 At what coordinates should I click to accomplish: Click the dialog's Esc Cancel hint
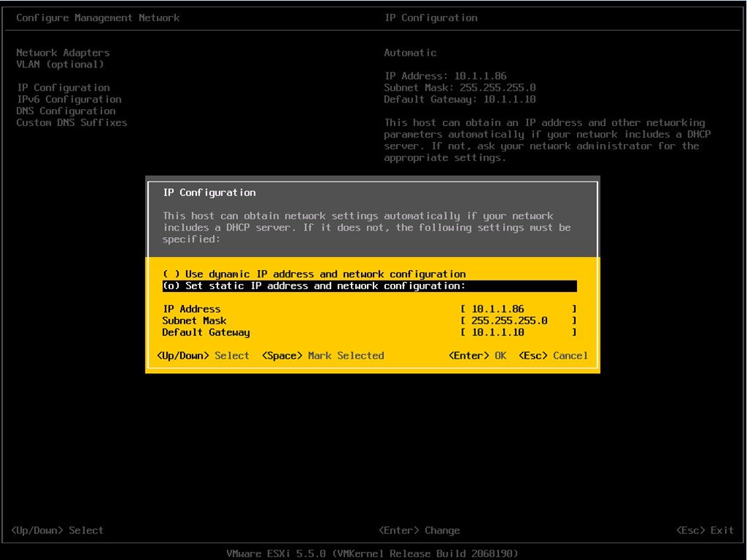(x=553, y=356)
